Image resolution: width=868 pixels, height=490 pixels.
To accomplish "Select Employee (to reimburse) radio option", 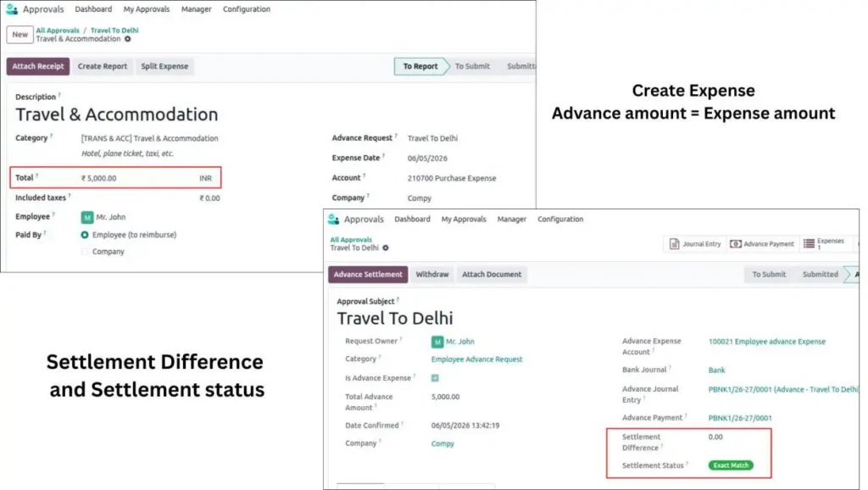I will (x=85, y=236).
